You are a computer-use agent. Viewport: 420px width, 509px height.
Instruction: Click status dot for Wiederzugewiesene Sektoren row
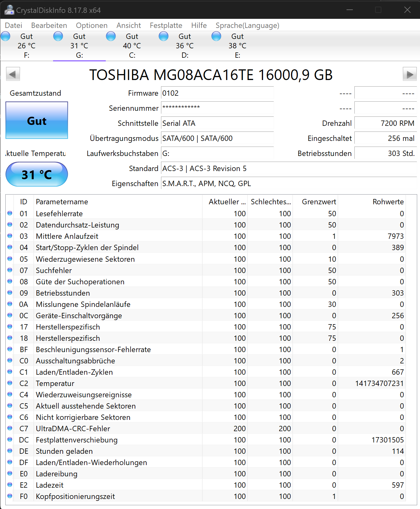click(x=10, y=259)
